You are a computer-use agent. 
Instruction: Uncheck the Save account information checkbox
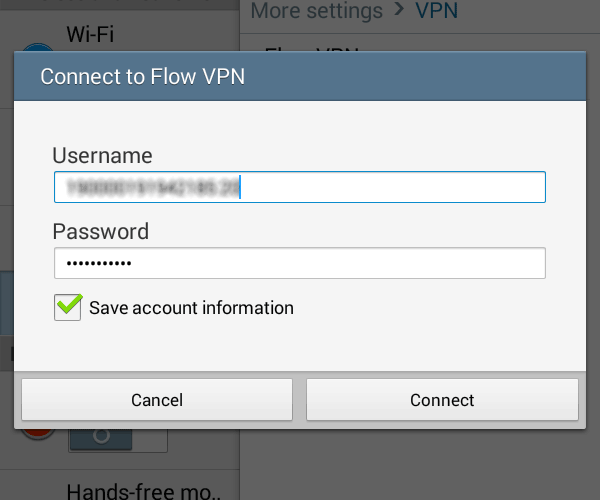(x=68, y=307)
